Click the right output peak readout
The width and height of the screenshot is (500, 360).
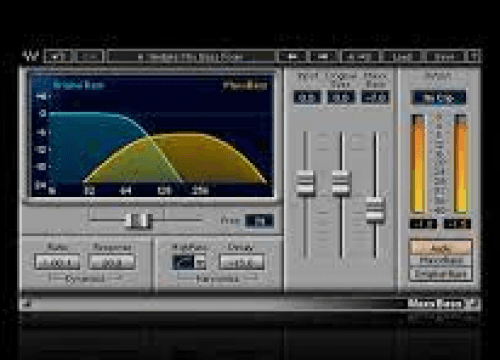tap(457, 224)
